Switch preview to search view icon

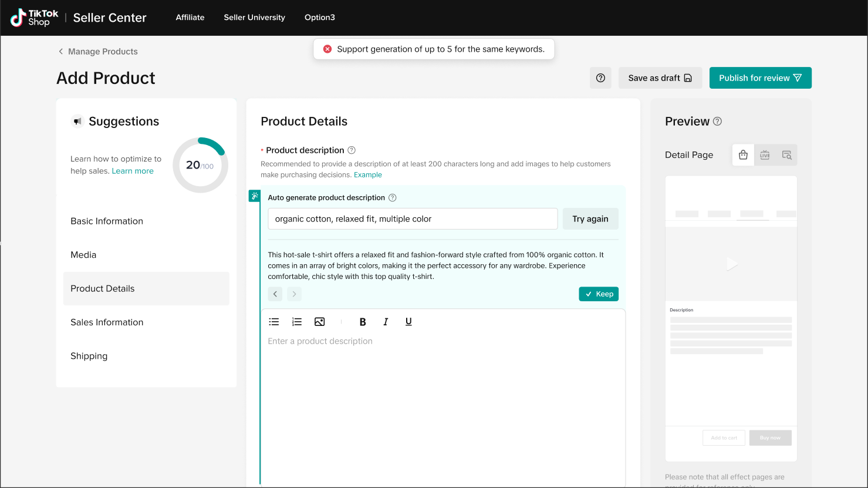coord(786,155)
